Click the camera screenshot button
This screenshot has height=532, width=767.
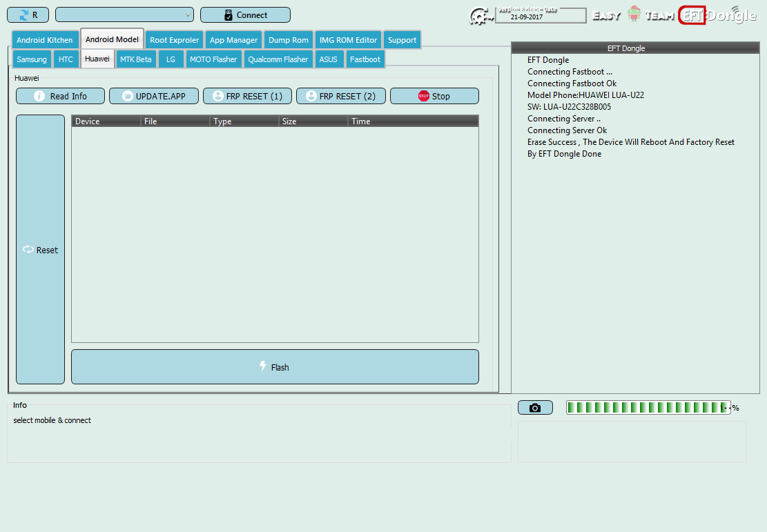(535, 407)
